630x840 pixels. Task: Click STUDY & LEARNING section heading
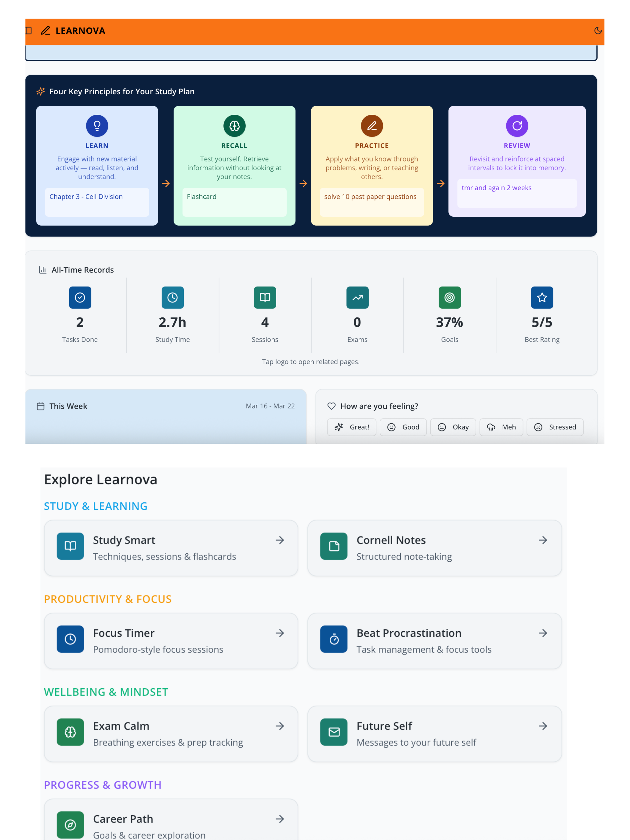[95, 506]
